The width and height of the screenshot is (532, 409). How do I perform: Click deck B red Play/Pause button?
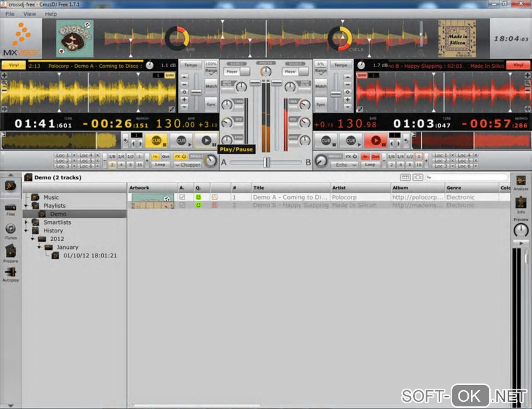376,141
